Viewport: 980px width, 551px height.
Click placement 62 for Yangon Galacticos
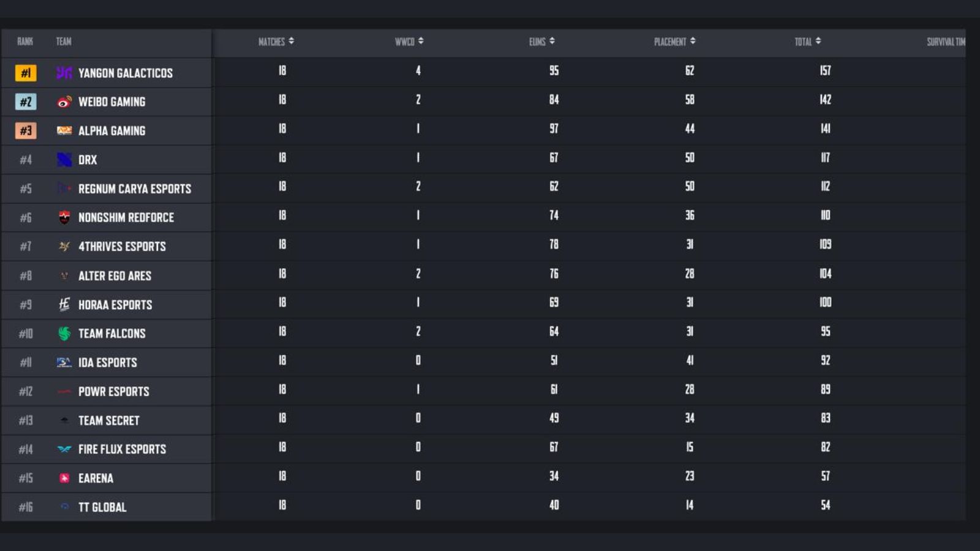pyautogui.click(x=690, y=70)
